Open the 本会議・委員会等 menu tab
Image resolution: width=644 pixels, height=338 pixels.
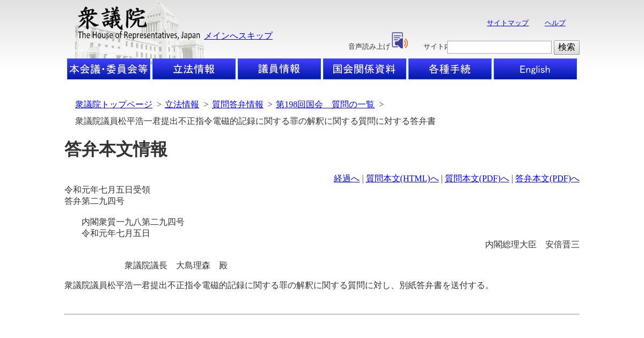click(108, 69)
